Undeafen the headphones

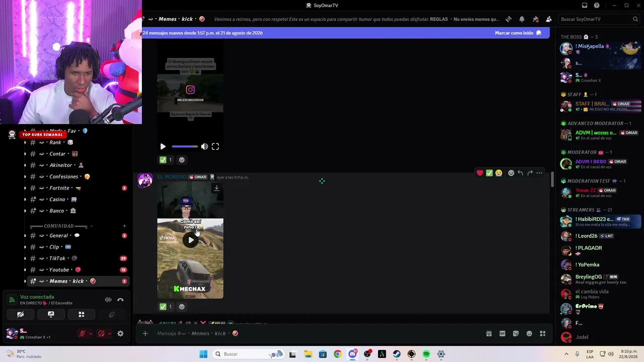click(101, 333)
